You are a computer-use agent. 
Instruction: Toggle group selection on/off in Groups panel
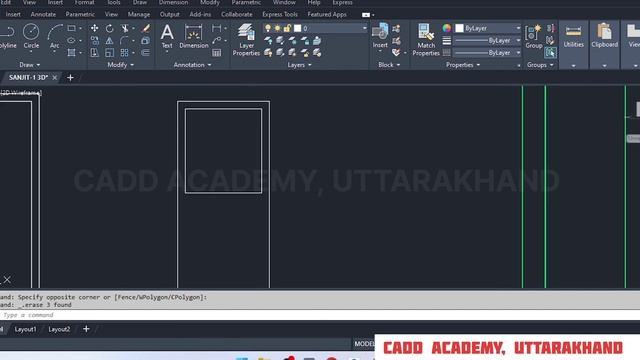click(x=550, y=53)
